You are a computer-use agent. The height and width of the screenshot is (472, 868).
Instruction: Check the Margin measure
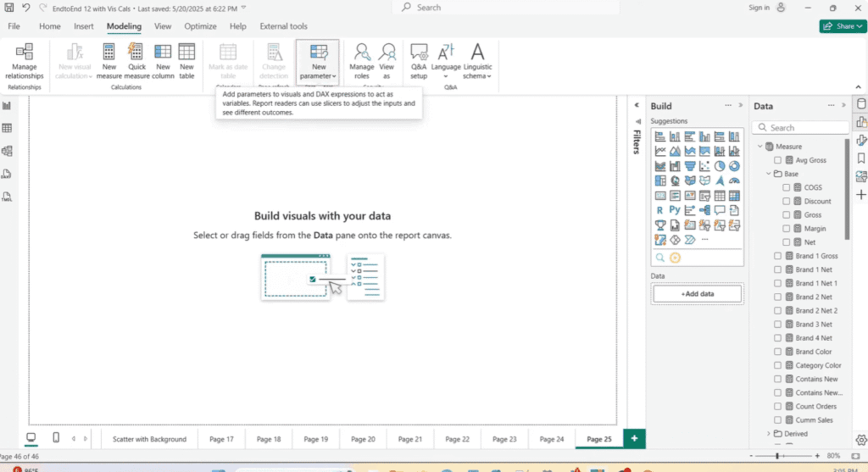[x=786, y=229]
